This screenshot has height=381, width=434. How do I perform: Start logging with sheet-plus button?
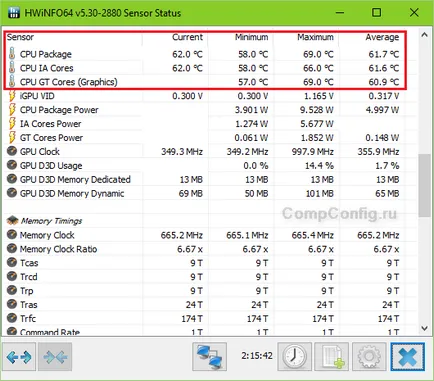(331, 357)
